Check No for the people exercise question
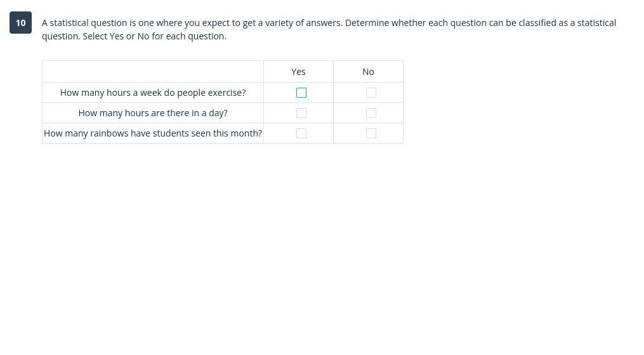 371,93
